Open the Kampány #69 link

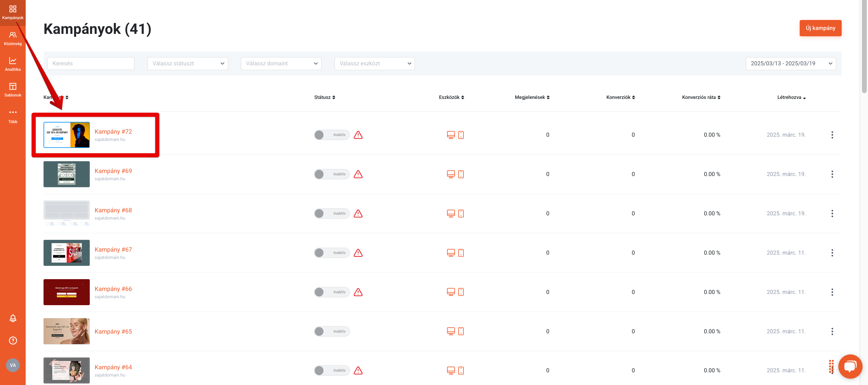[x=113, y=171]
